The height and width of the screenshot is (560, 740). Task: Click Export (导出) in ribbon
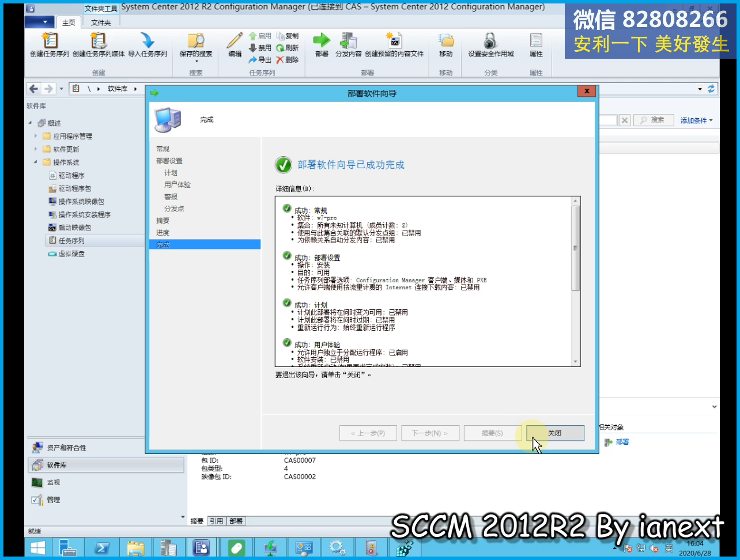260,60
